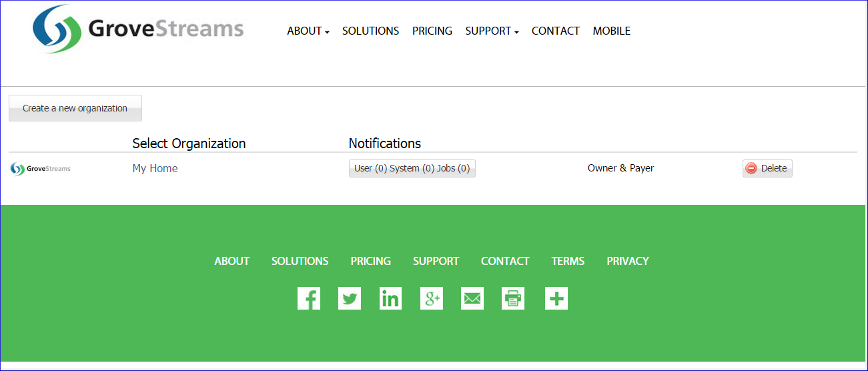Click the GroveStreams logo in header
The height and width of the screenshot is (371, 868).
point(138,29)
